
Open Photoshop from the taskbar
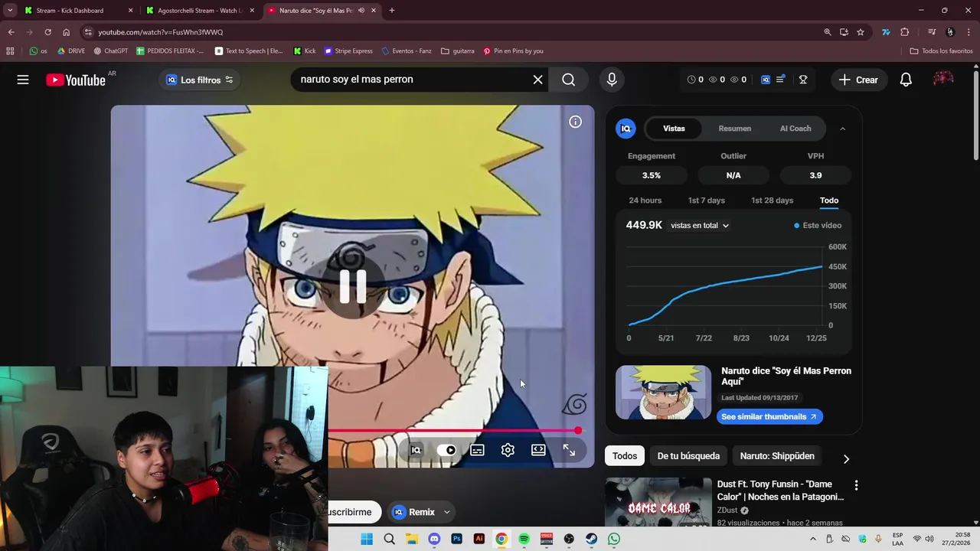pyautogui.click(x=457, y=539)
